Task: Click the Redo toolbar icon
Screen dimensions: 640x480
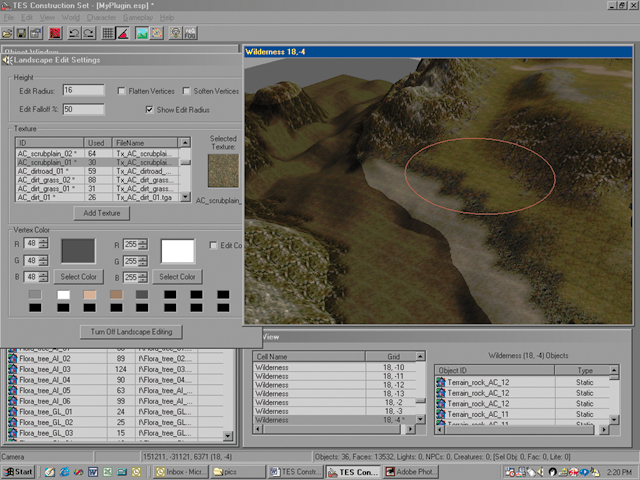Action: pyautogui.click(x=88, y=33)
